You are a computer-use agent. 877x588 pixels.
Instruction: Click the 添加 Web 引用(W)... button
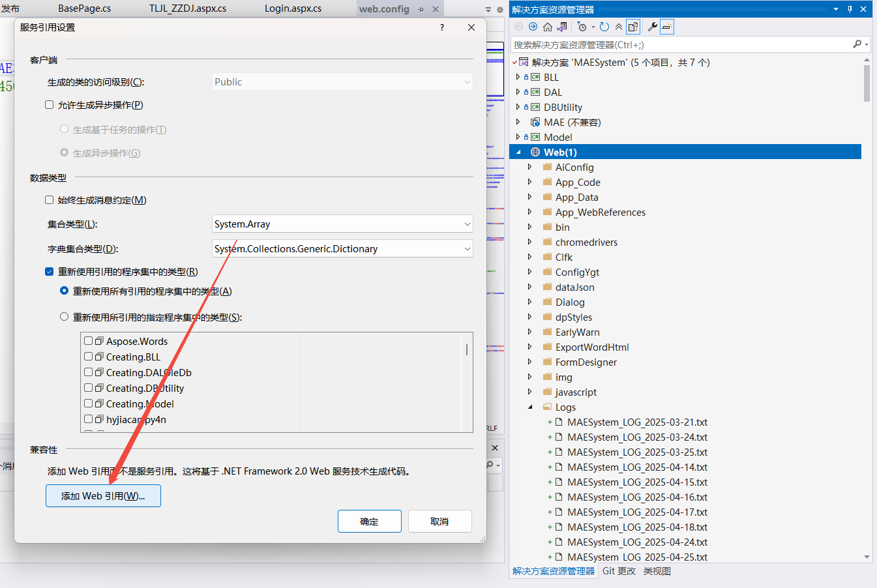tap(103, 495)
